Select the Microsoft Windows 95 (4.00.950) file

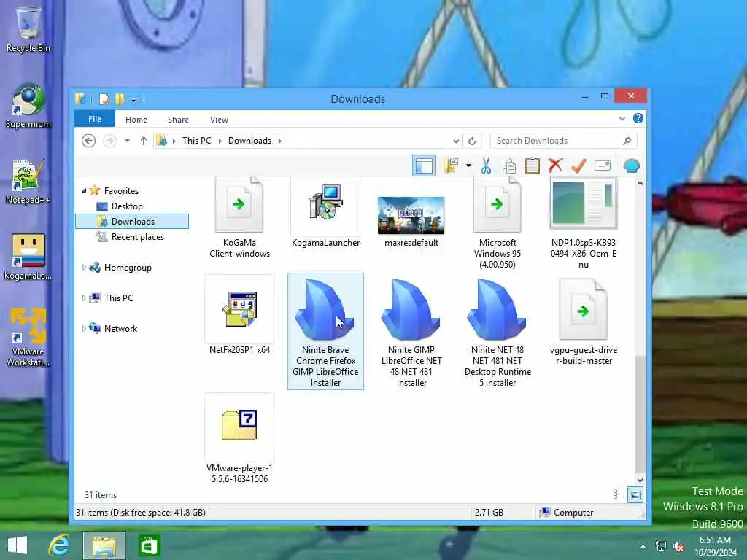tap(498, 223)
